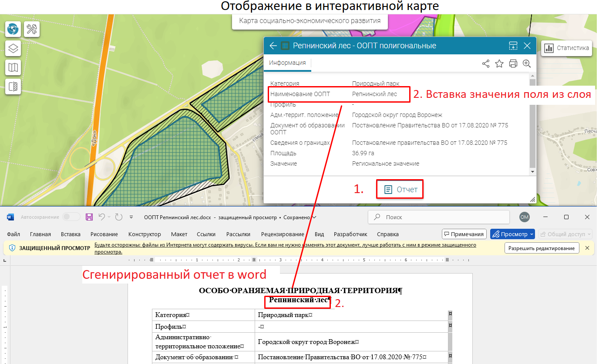Click the Отчет report button
The height and width of the screenshot is (364, 599).
point(400,190)
